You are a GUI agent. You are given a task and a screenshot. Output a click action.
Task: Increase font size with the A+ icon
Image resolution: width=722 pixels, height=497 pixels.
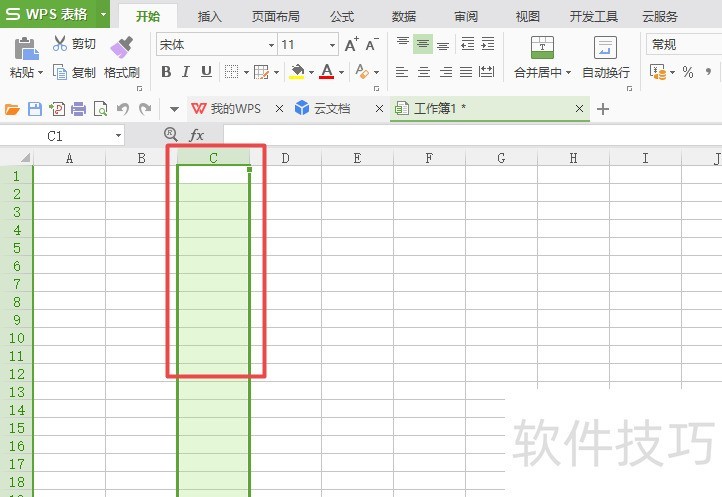(351, 44)
